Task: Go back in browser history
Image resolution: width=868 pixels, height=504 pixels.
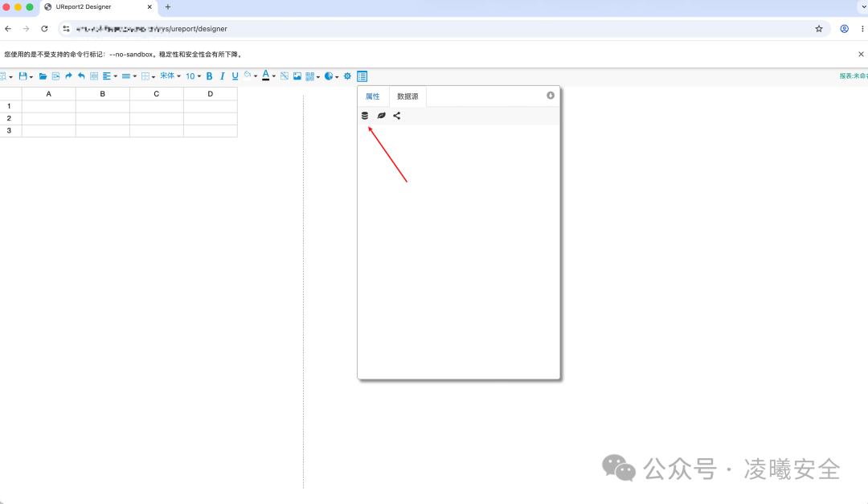Action: 8,29
